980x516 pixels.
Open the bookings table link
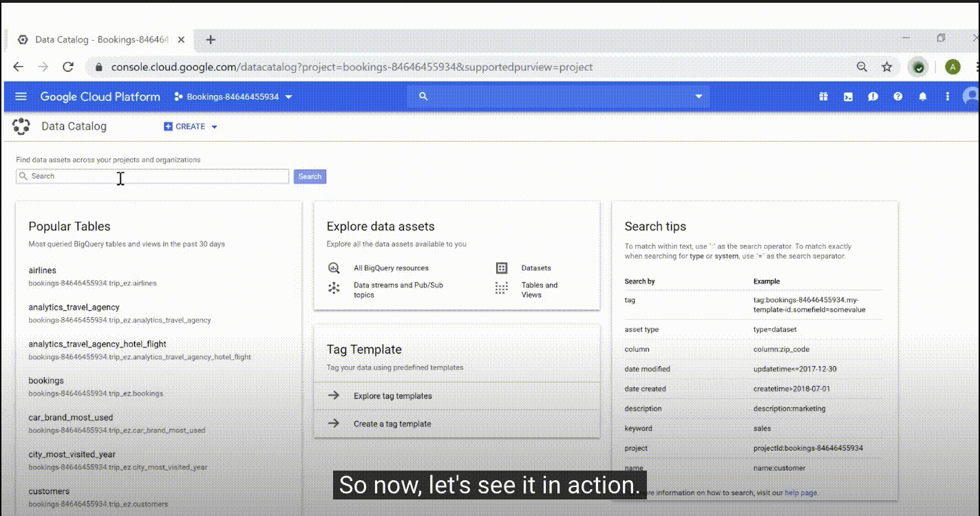(46, 380)
